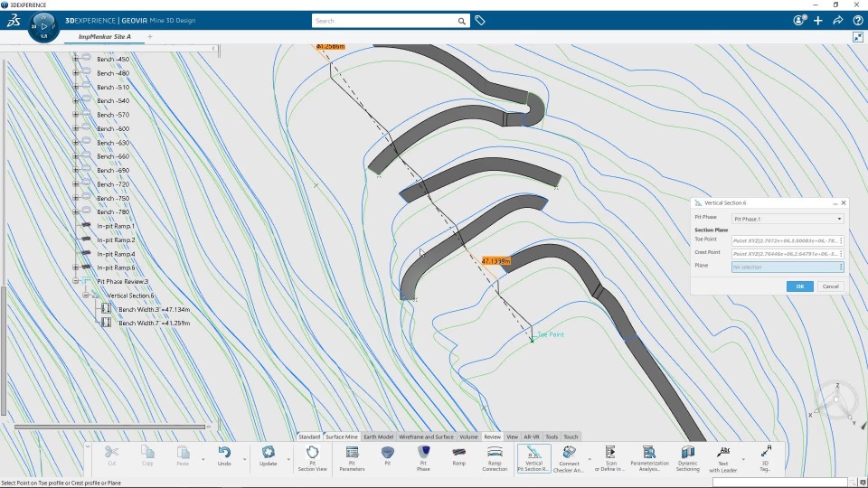Close the Vertical Section.6 dialog
The width and height of the screenshot is (868, 488).
844,202
